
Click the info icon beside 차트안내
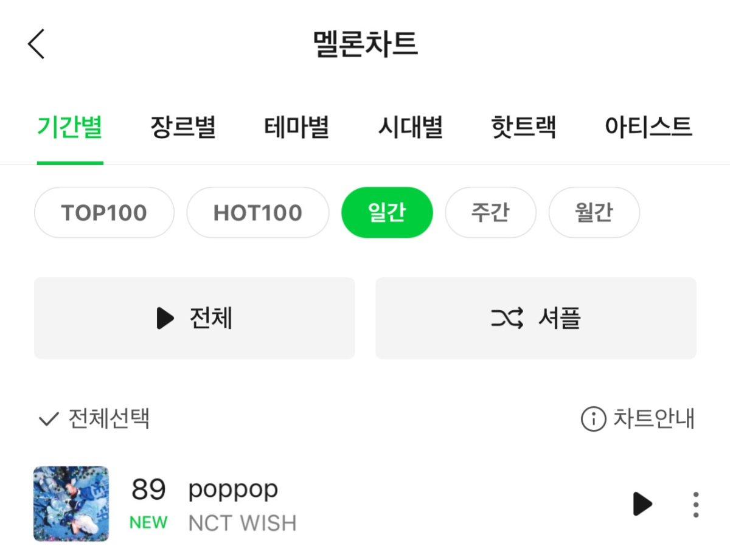(x=593, y=419)
